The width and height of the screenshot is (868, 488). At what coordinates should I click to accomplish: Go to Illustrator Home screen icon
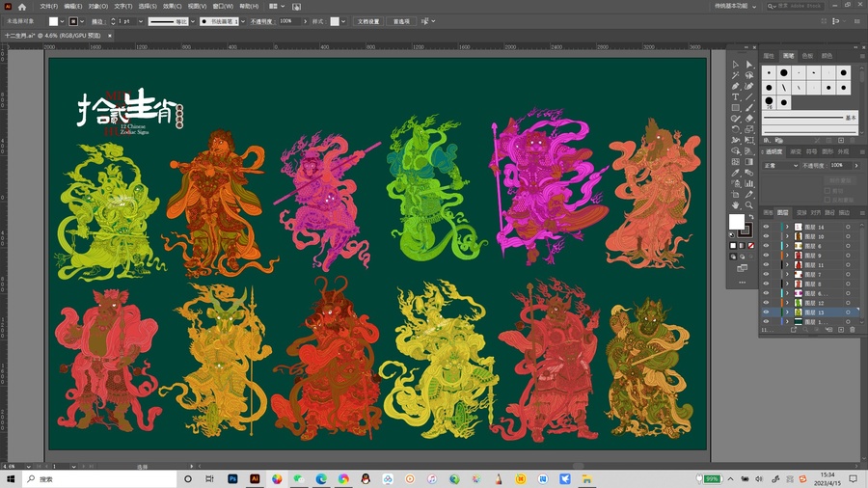click(x=22, y=7)
